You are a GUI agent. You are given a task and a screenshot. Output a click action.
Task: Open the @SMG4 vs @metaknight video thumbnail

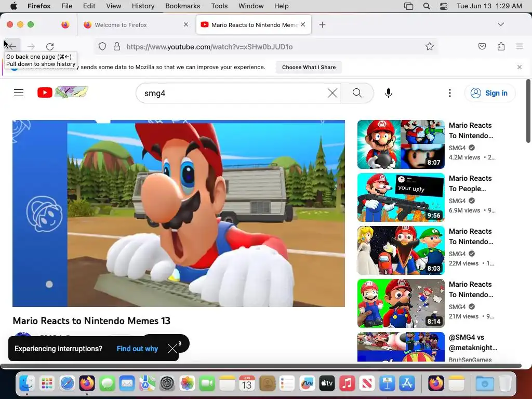tap(401, 347)
